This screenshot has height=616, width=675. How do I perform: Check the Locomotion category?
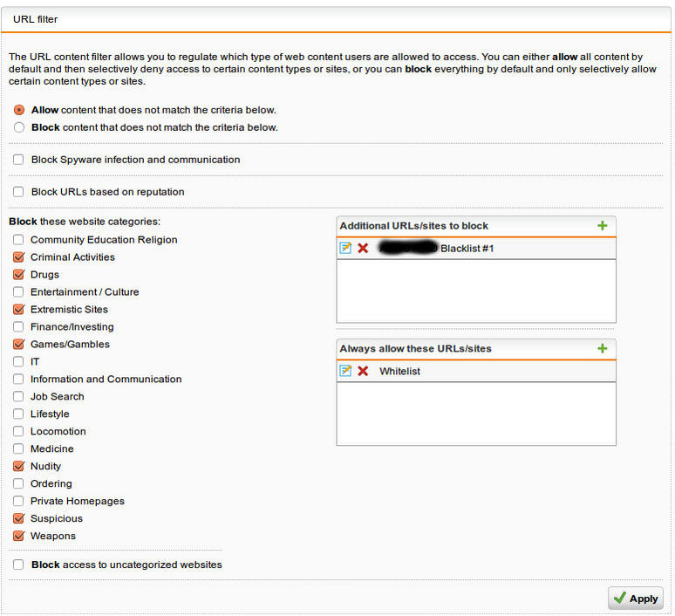(18, 431)
